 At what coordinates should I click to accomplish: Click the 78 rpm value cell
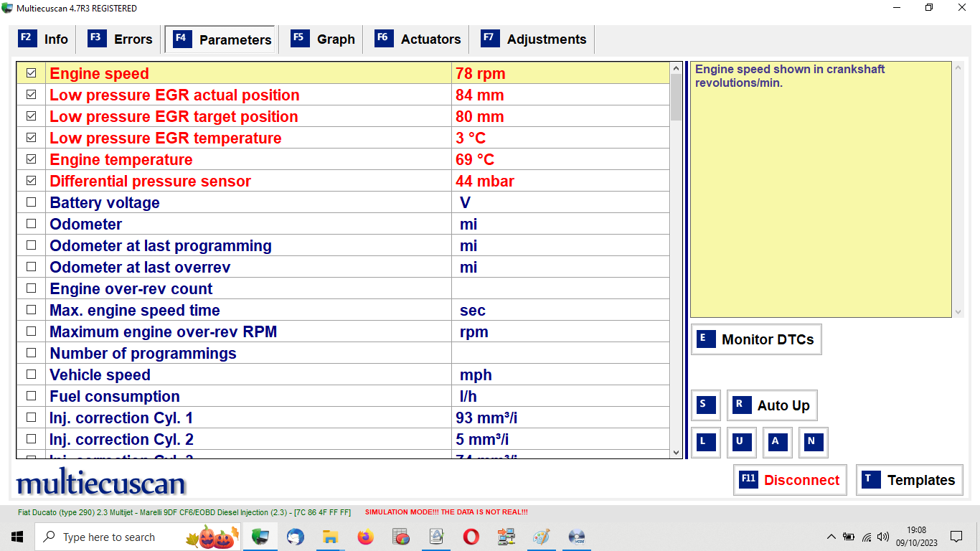[x=560, y=73]
